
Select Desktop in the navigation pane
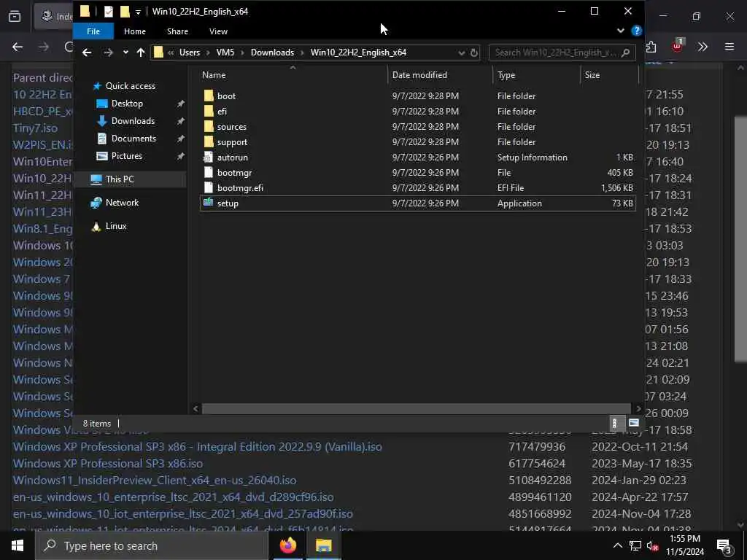tap(127, 104)
